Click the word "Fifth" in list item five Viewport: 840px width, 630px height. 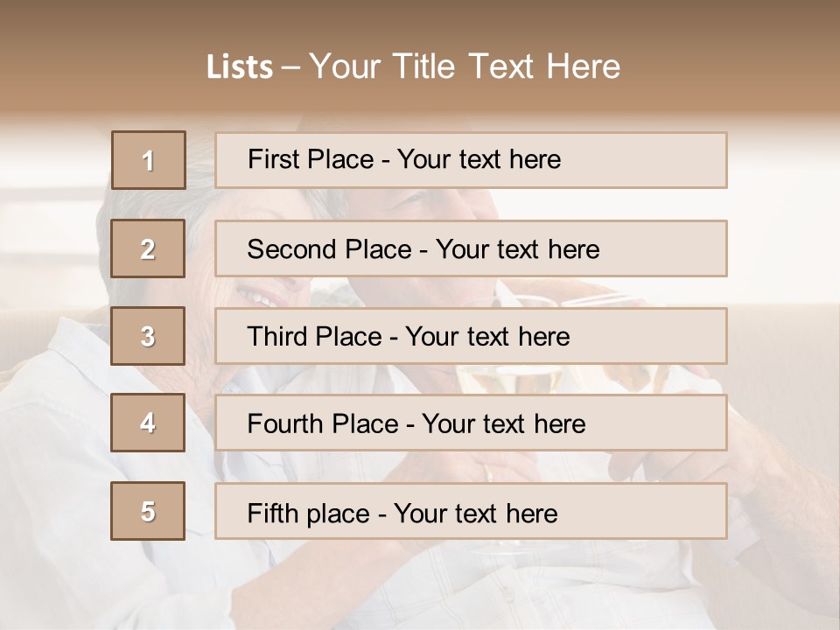(x=272, y=513)
